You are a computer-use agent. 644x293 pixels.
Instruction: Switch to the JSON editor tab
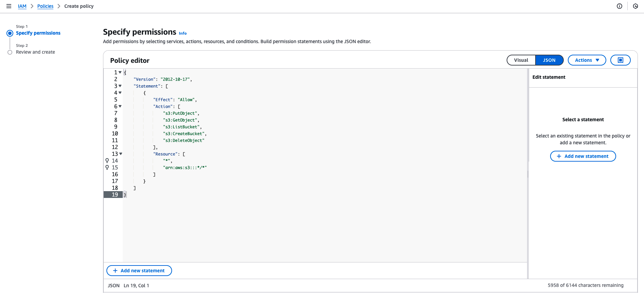tap(549, 60)
